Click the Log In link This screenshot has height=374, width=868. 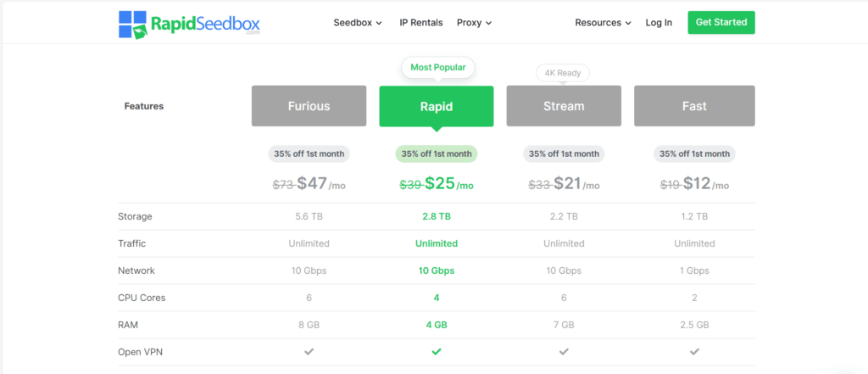pyautogui.click(x=659, y=23)
